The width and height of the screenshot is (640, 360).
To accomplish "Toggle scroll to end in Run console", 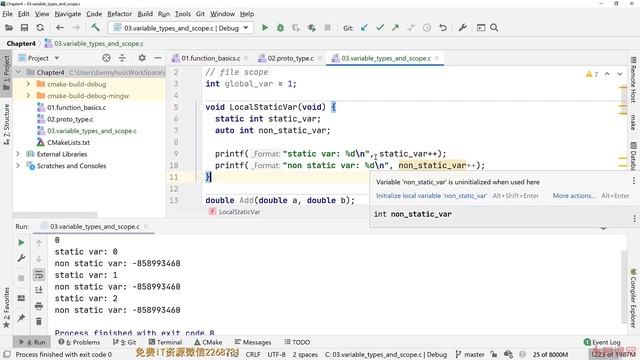I will (39, 290).
